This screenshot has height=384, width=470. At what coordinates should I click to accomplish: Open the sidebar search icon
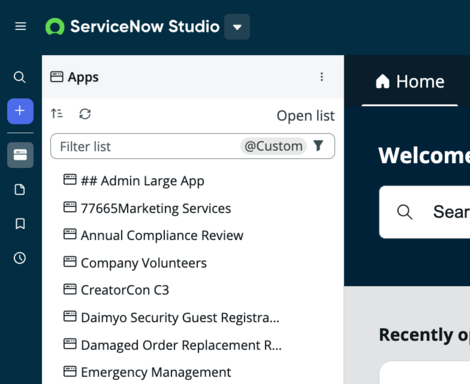tap(19, 77)
